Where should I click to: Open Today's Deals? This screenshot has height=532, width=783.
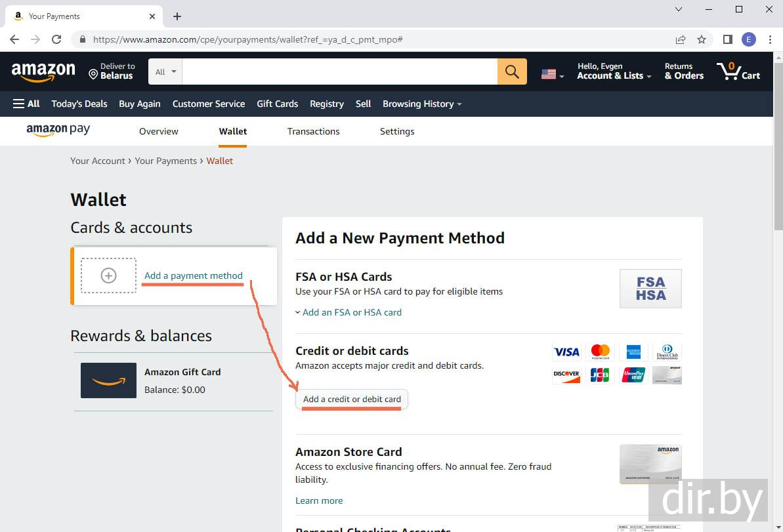coord(79,104)
